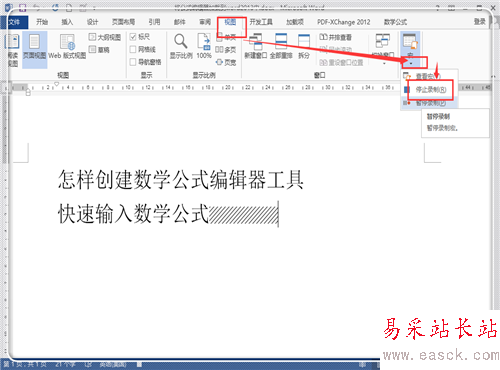Click the macro recording stop icon in status bar
500x370 pixels.
139,365
